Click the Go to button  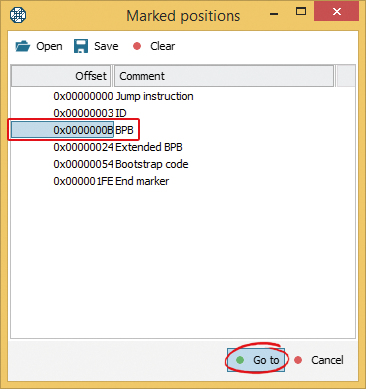(256, 360)
